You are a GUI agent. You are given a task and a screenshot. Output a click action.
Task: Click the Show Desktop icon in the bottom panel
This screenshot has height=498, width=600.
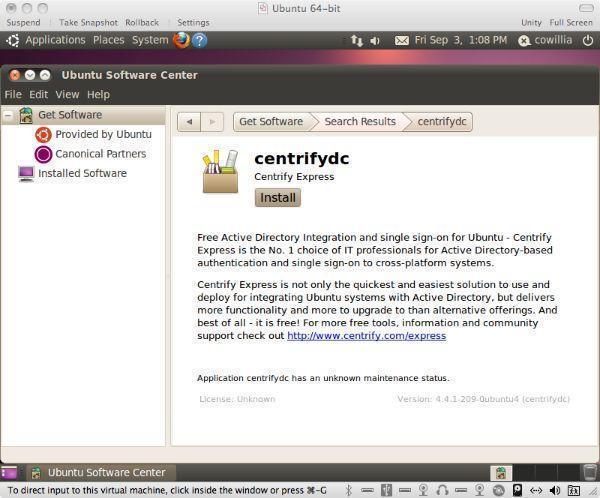pos(9,473)
